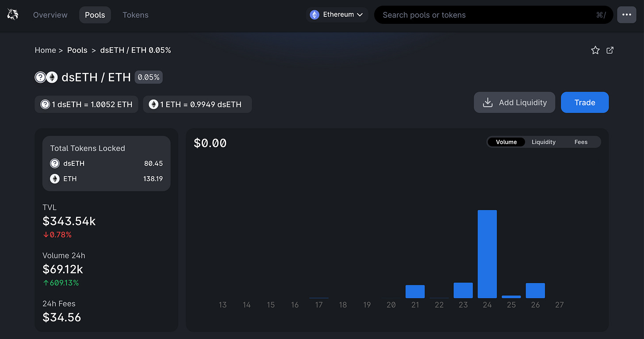Click the 1 dsETH = 1.0052 ETH chip
The height and width of the screenshot is (339, 644).
(x=86, y=104)
